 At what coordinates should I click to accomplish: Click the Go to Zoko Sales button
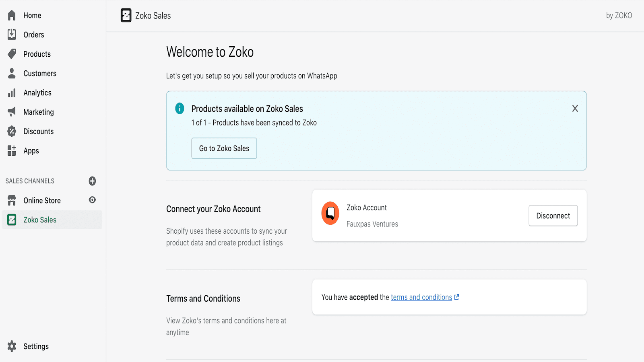tap(224, 148)
